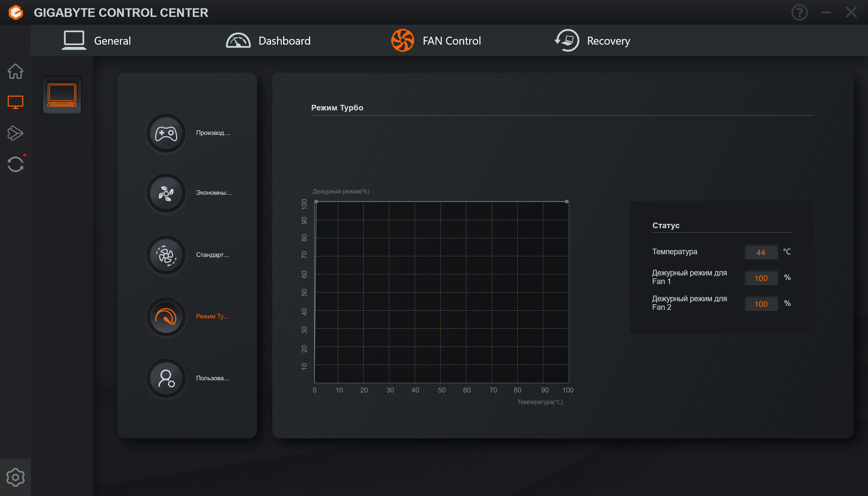Image resolution: width=868 pixels, height=496 pixels.
Task: Click the send arrow sidebar icon
Action: tap(15, 133)
